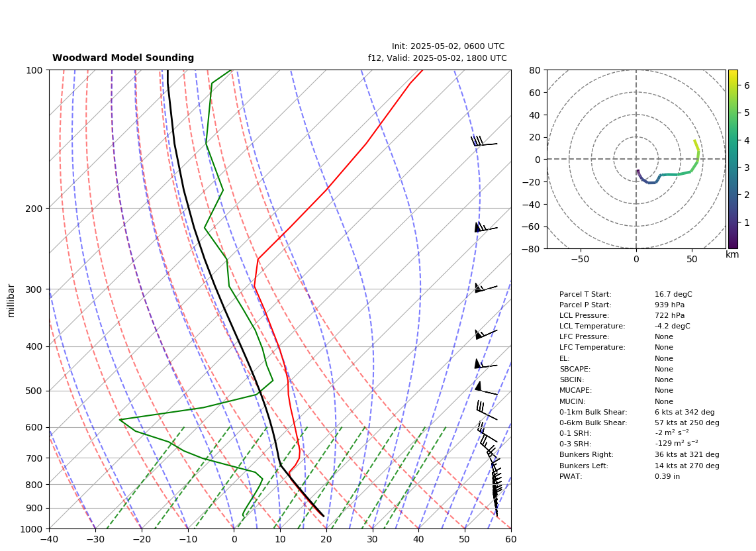Click the 500 pressure tick label
This screenshot has width=756, height=551.
[34, 391]
